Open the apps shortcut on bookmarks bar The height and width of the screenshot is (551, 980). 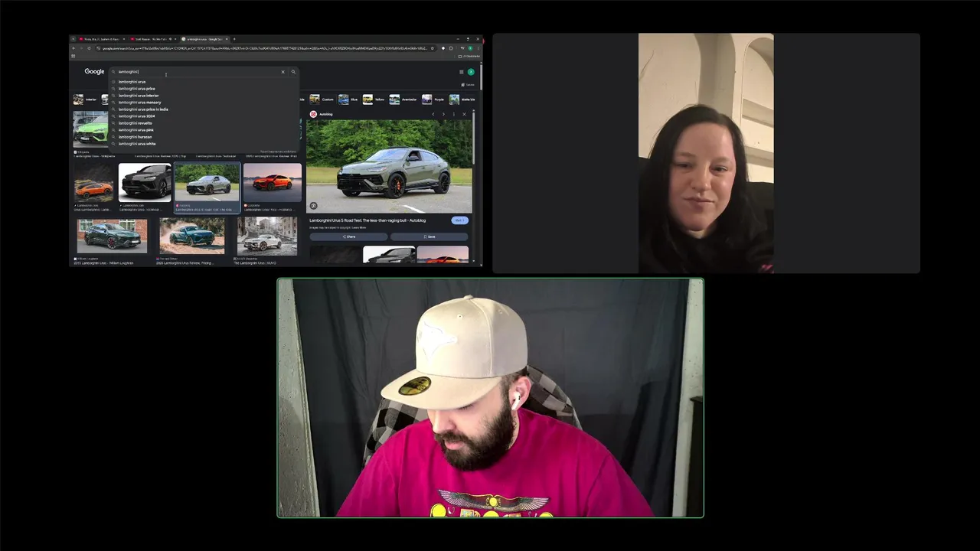73,56
